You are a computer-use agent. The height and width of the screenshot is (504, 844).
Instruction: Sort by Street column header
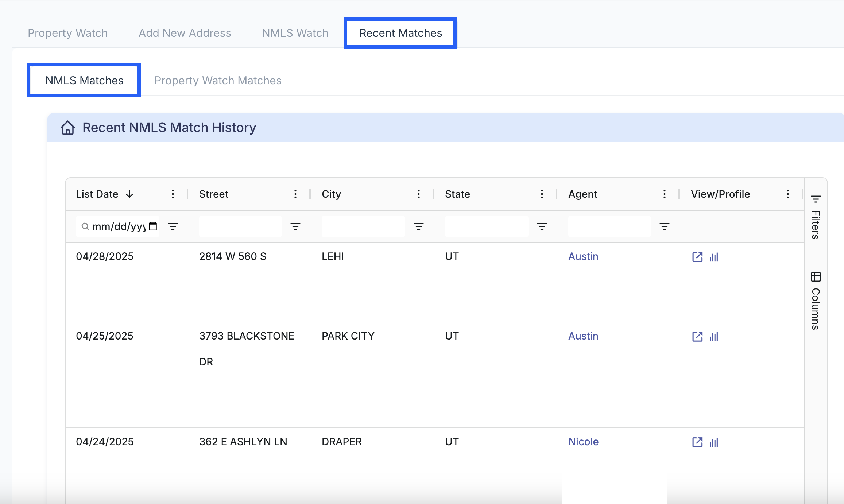click(x=214, y=194)
